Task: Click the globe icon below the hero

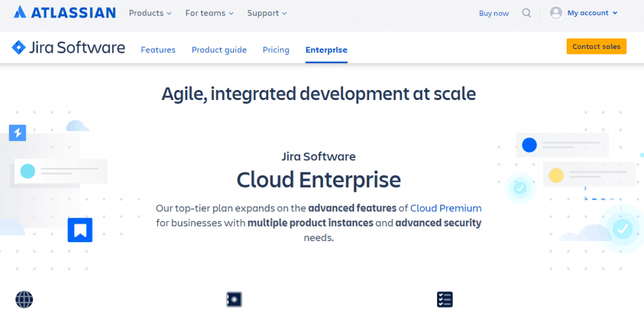Action: [25, 299]
